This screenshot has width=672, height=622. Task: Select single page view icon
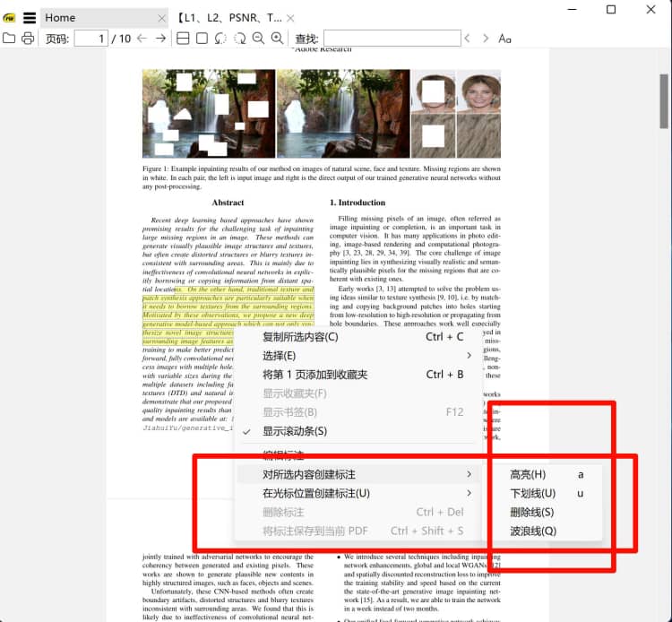pyautogui.click(x=202, y=39)
